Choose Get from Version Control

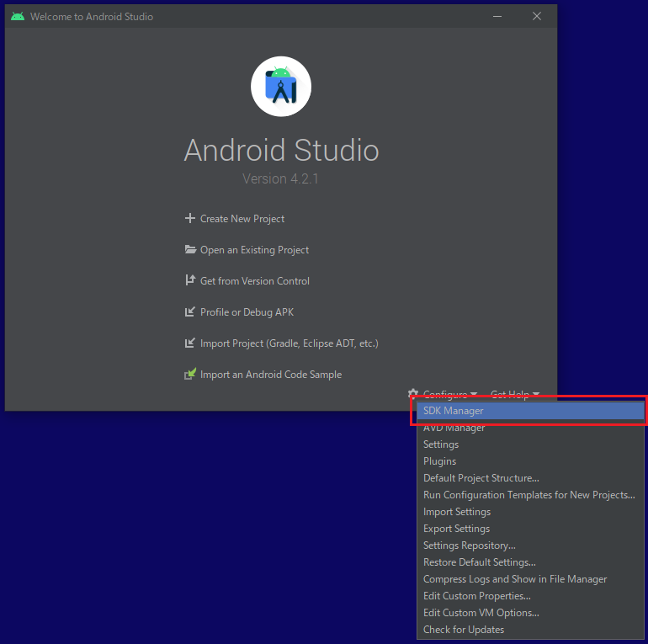254,281
